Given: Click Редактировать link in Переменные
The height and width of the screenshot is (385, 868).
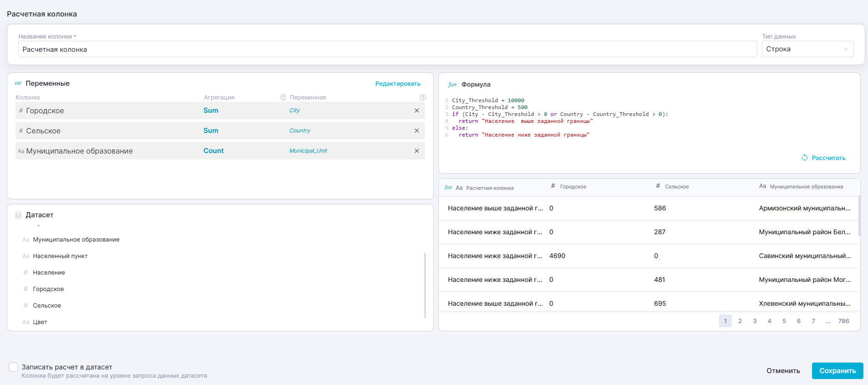Looking at the screenshot, I should (398, 84).
